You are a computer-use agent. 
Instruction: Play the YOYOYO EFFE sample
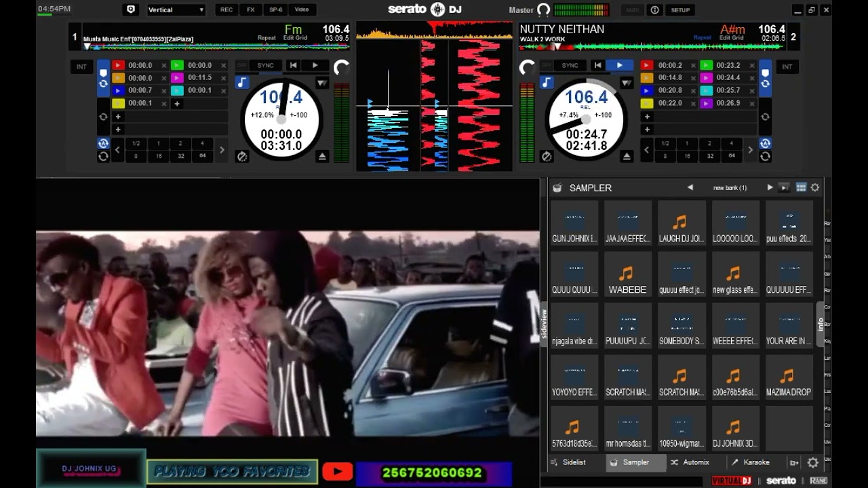pos(574,379)
